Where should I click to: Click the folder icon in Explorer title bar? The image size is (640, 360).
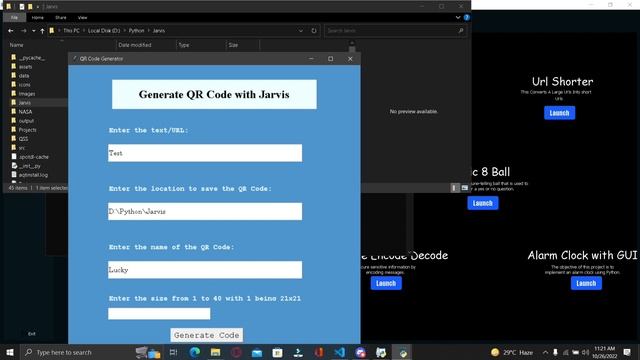click(9, 7)
